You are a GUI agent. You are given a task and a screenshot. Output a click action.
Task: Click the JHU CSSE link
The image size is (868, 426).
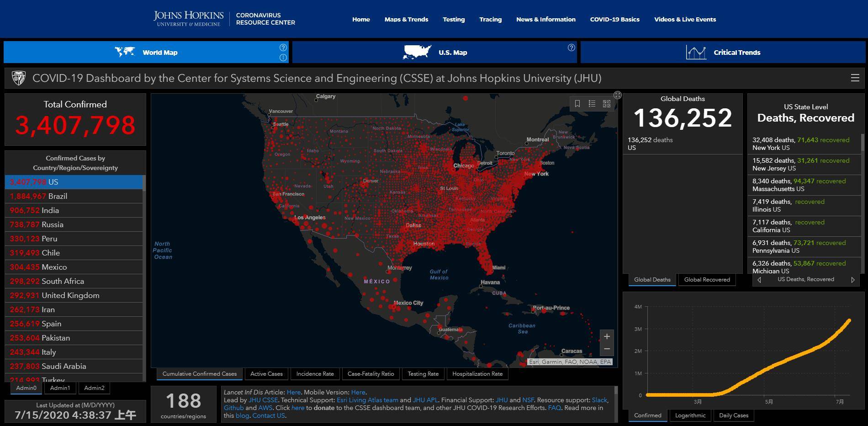[263, 400]
